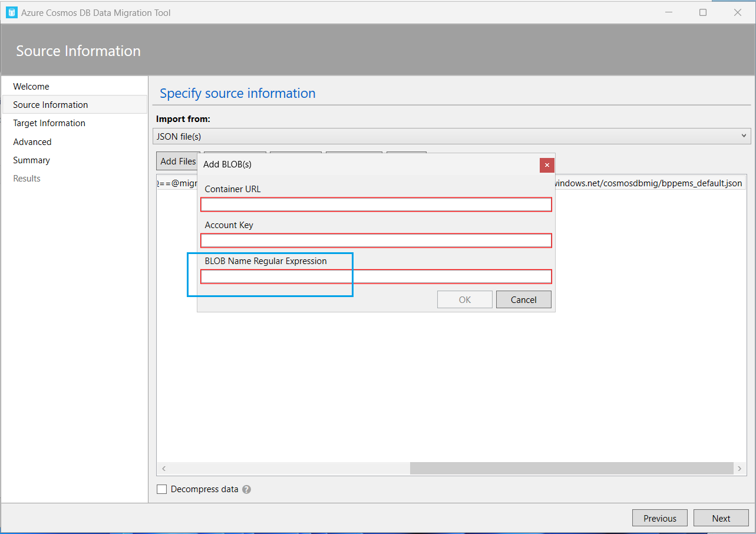Open the Import from dropdown showing JSON file(s)
The width and height of the screenshot is (756, 534).
pyautogui.click(x=452, y=137)
